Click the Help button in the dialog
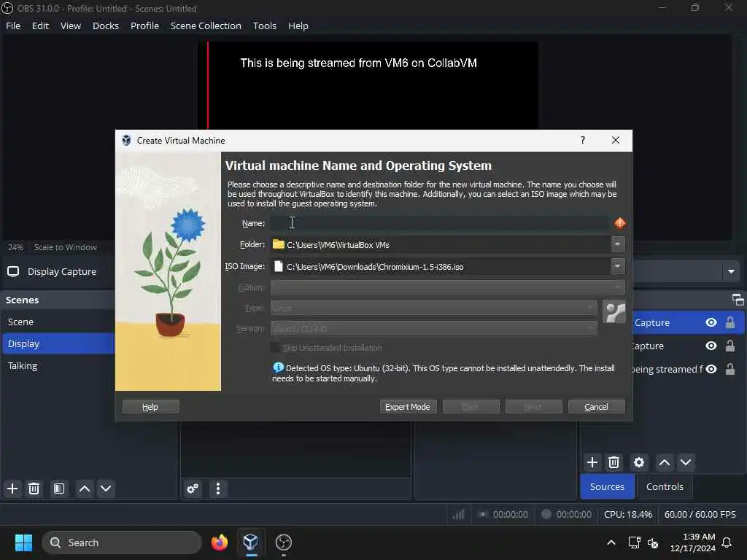Image resolution: width=747 pixels, height=560 pixels. pos(150,407)
